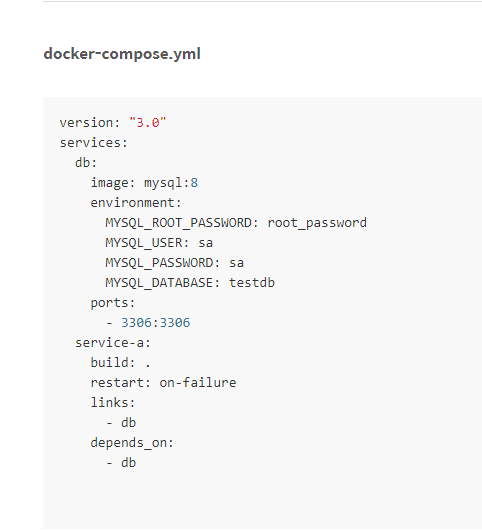This screenshot has width=482, height=531.
Task: Select the "3.0" version string
Action: pos(148,123)
